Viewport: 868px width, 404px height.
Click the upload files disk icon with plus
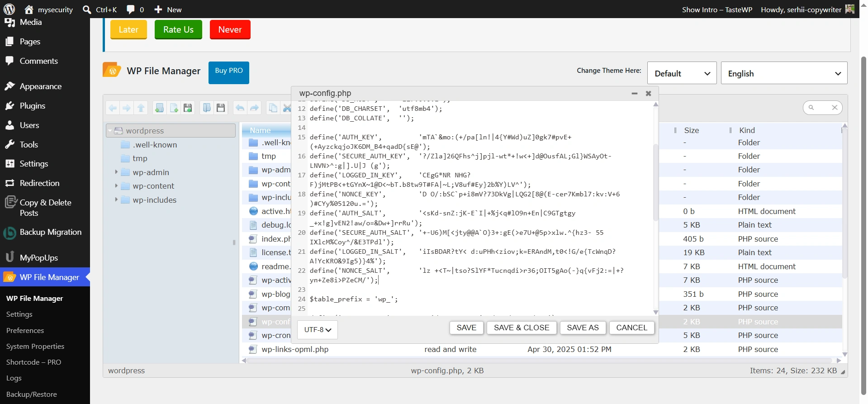(188, 108)
